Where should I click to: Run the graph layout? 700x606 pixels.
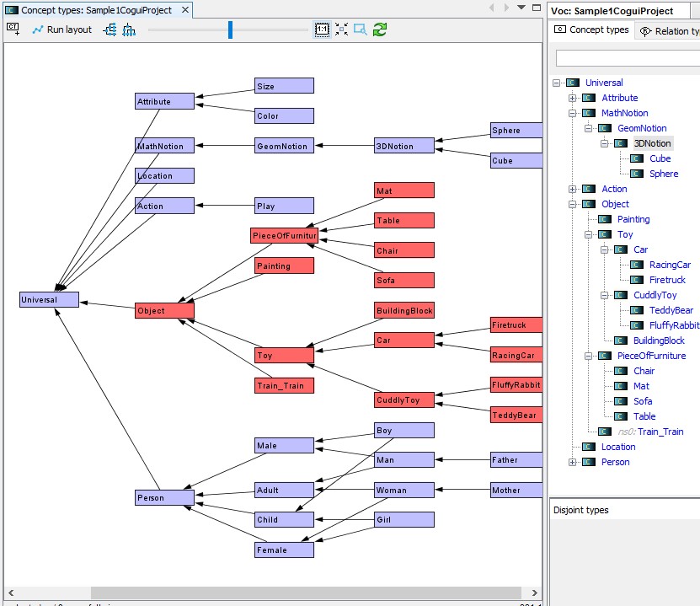pyautogui.click(x=61, y=29)
